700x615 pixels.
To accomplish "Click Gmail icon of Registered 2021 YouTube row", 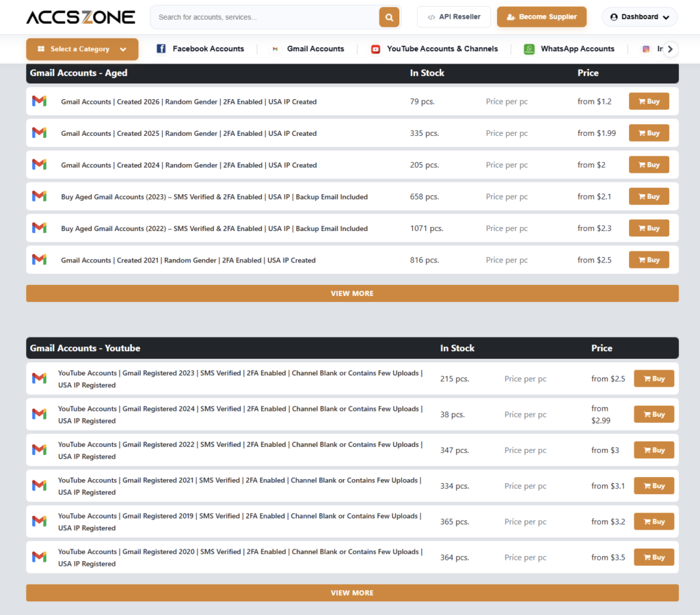I will click(39, 486).
